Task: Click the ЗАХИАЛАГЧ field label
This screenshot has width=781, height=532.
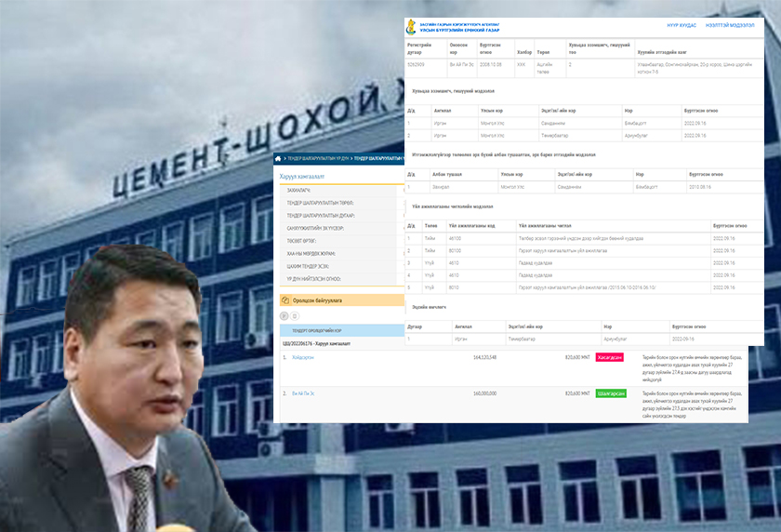Action: [x=298, y=191]
